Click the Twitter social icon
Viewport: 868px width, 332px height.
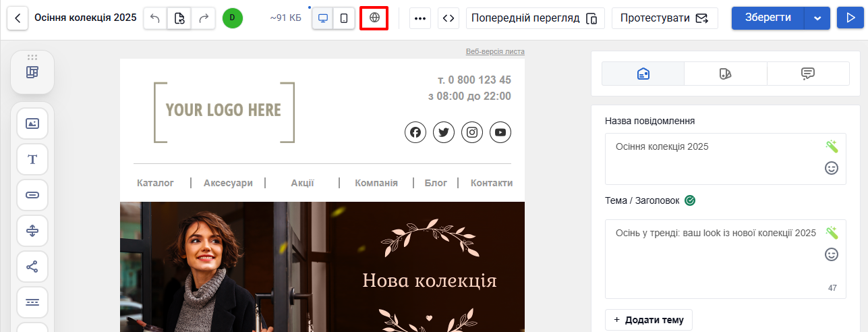(x=444, y=133)
